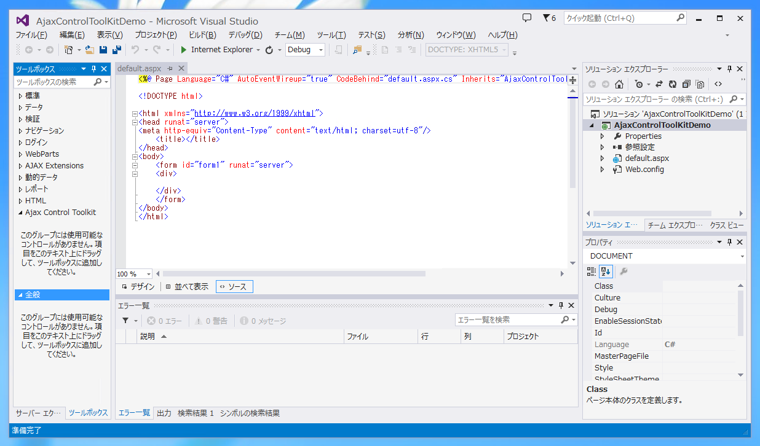Click the Open File folder toolbar icon
Image resolution: width=760 pixels, height=446 pixels.
pyautogui.click(x=90, y=49)
